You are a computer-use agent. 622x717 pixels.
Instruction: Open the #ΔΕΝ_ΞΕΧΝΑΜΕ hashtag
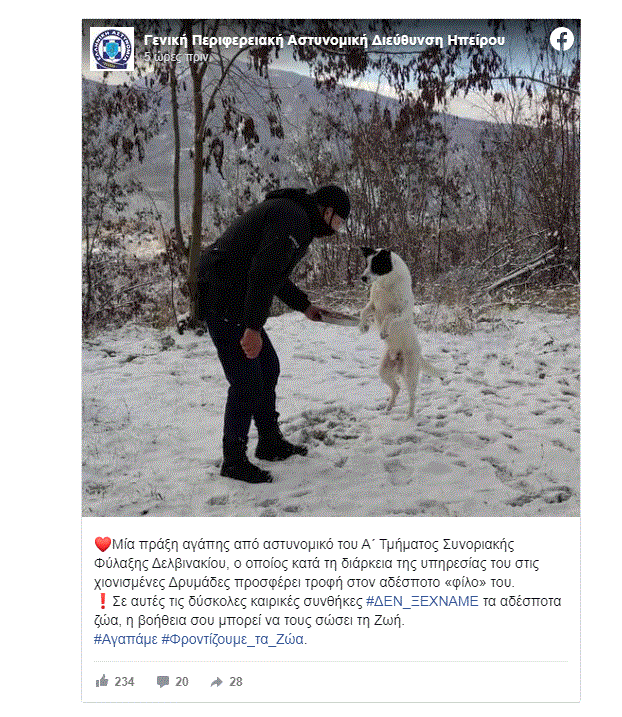click(422, 601)
